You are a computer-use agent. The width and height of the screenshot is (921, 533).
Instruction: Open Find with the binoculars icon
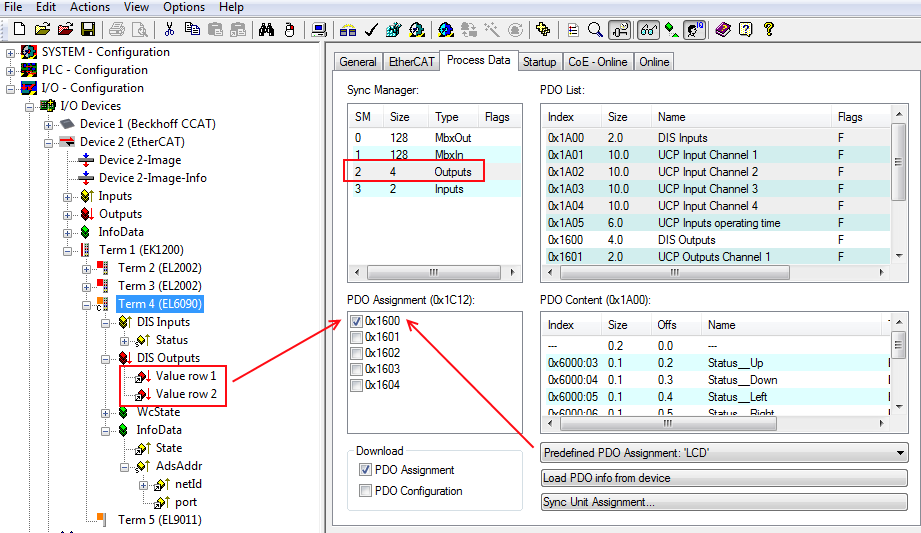(x=266, y=29)
